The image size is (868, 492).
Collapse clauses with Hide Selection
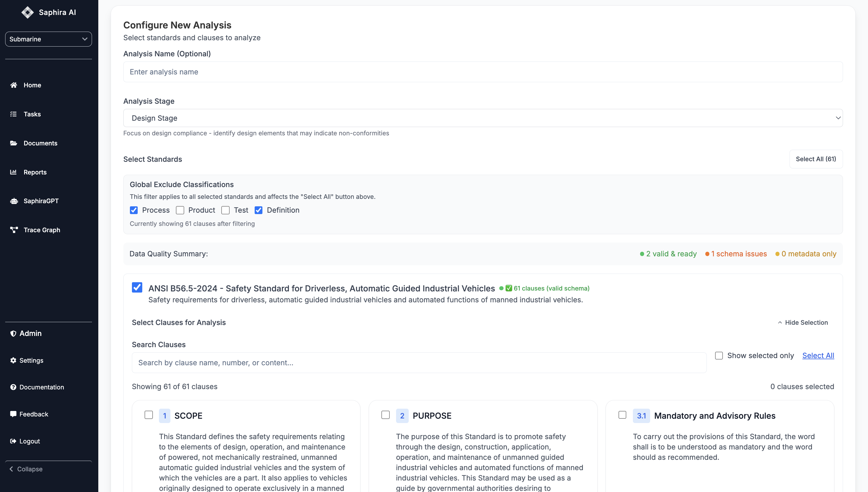tap(802, 322)
